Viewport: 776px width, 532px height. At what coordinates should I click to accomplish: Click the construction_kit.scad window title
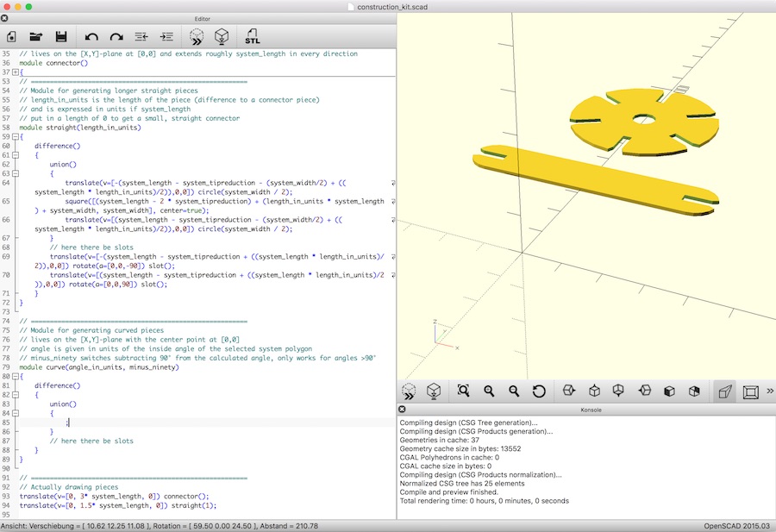tap(392, 7)
